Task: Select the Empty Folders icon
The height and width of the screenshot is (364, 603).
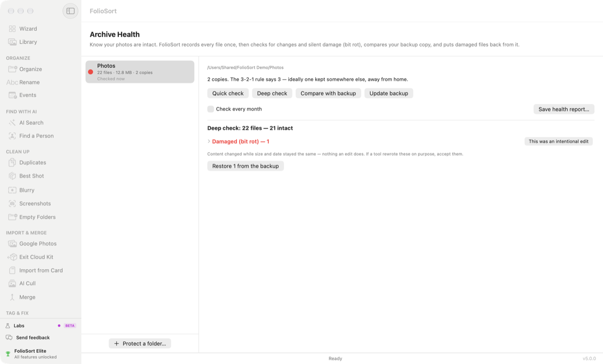Action: pos(12,217)
